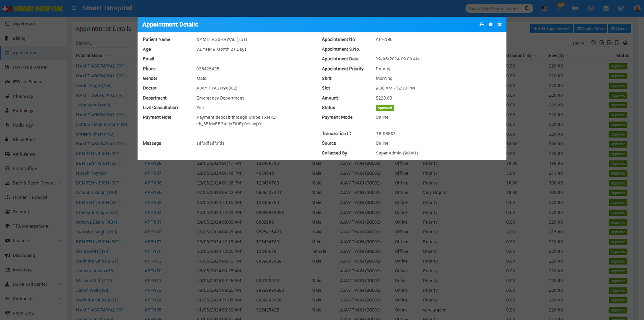Screen dimensions: 644x320
Task: Change the rows-per-page 100 dropdown
Action: (578, 43)
